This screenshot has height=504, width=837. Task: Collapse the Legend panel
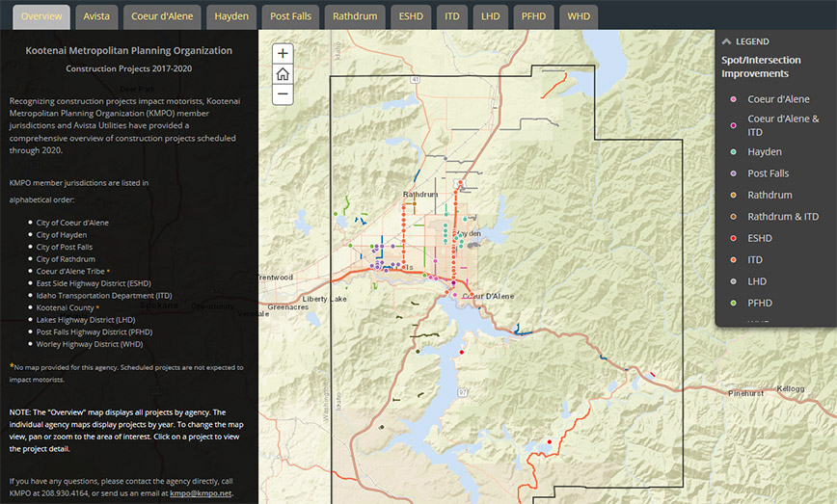pos(726,41)
